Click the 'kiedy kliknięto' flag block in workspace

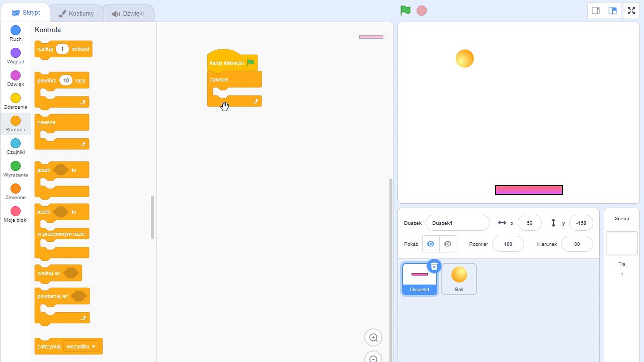coord(232,62)
